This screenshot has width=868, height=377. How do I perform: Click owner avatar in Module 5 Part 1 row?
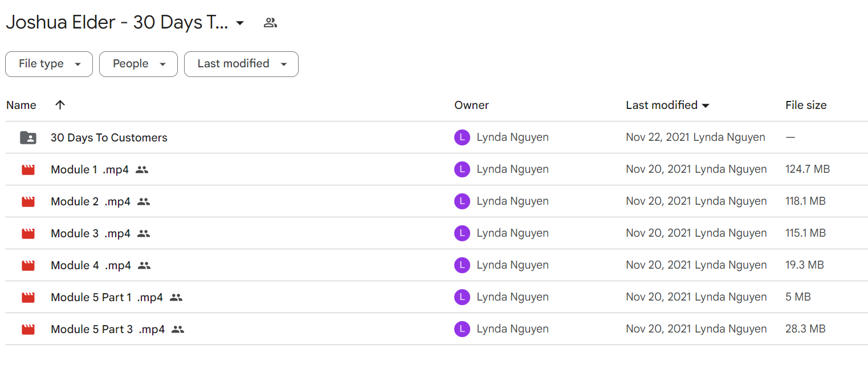(462, 297)
